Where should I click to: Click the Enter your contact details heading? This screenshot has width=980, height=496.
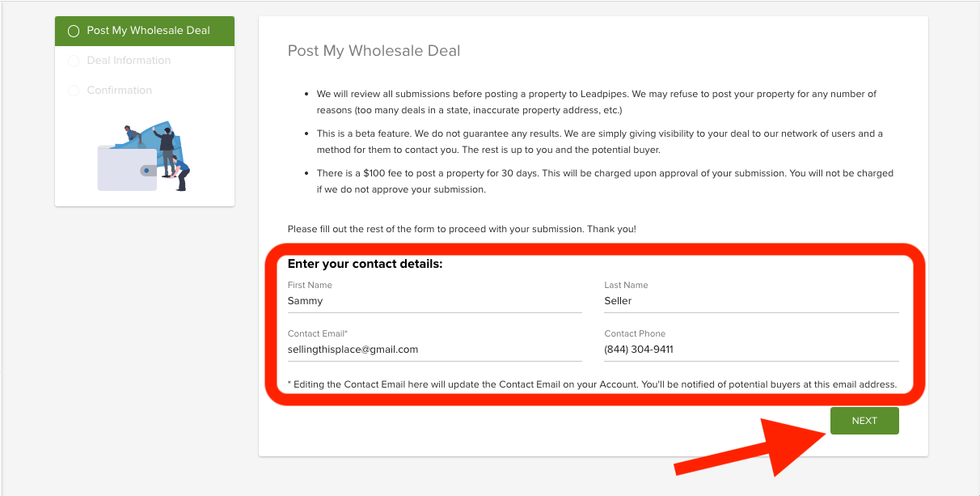pos(365,264)
